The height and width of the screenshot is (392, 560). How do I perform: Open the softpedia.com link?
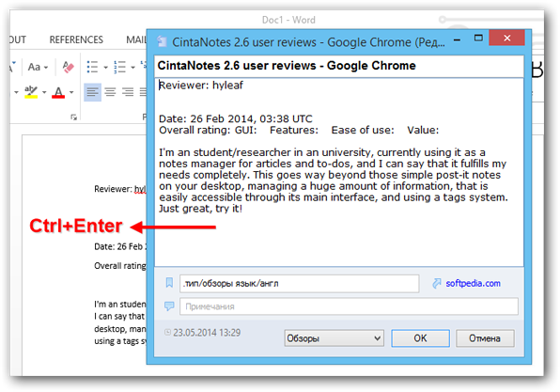[473, 283]
